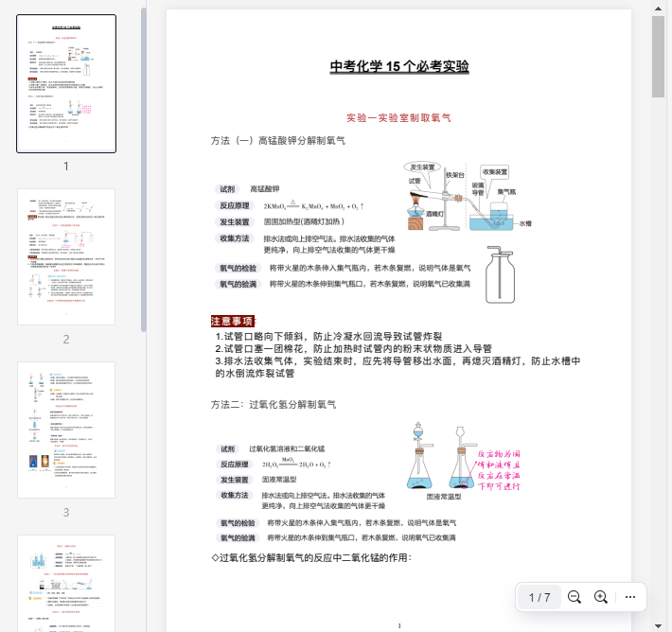Click the main document vertical scrollbar thumb
The image size is (672, 632).
658,57
